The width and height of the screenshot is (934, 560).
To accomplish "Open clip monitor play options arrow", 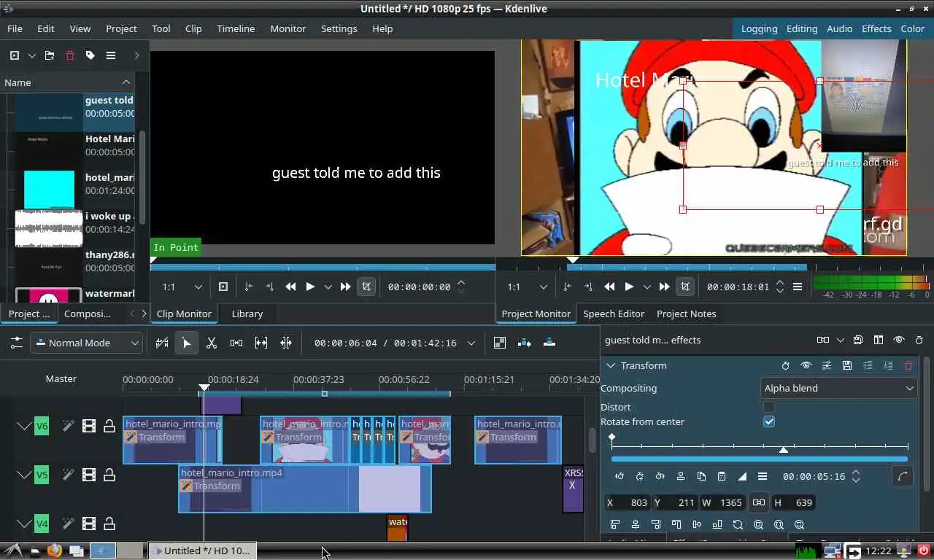I will 328,287.
